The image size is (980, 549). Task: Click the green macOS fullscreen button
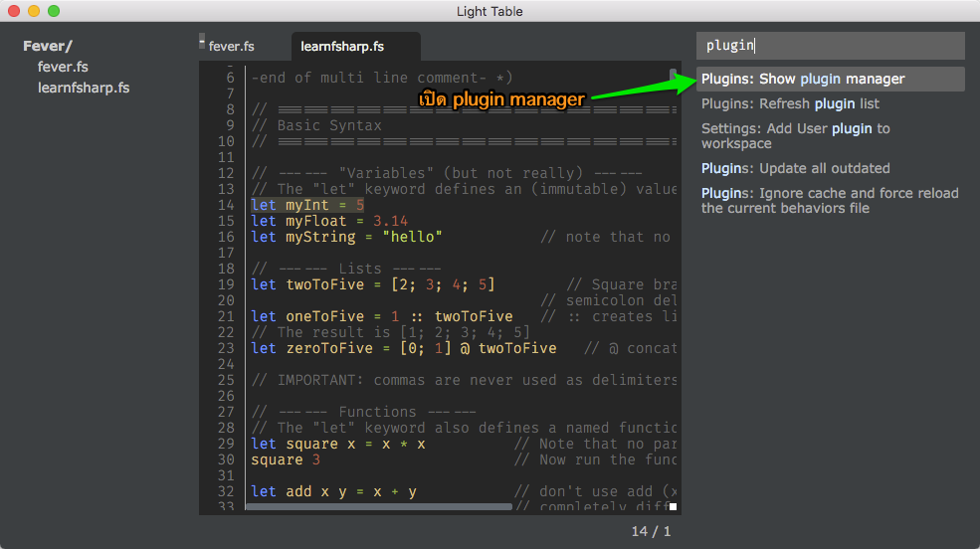coord(54,11)
